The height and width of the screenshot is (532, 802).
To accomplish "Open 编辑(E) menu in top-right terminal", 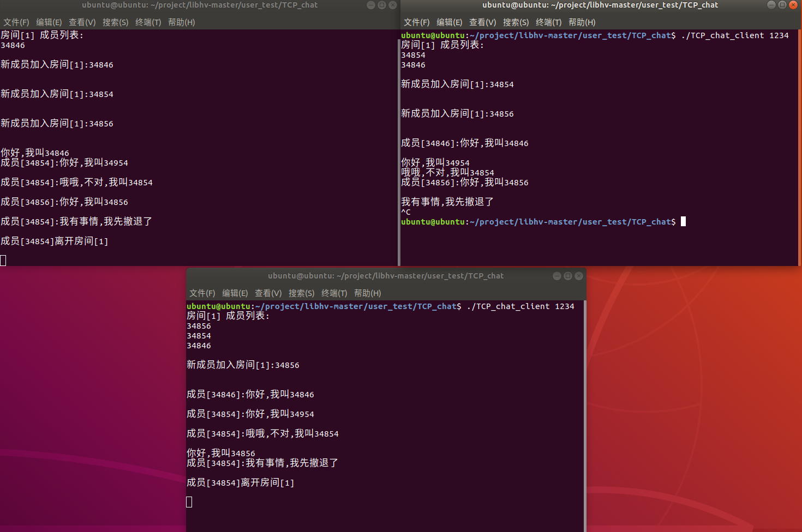I will tap(450, 22).
